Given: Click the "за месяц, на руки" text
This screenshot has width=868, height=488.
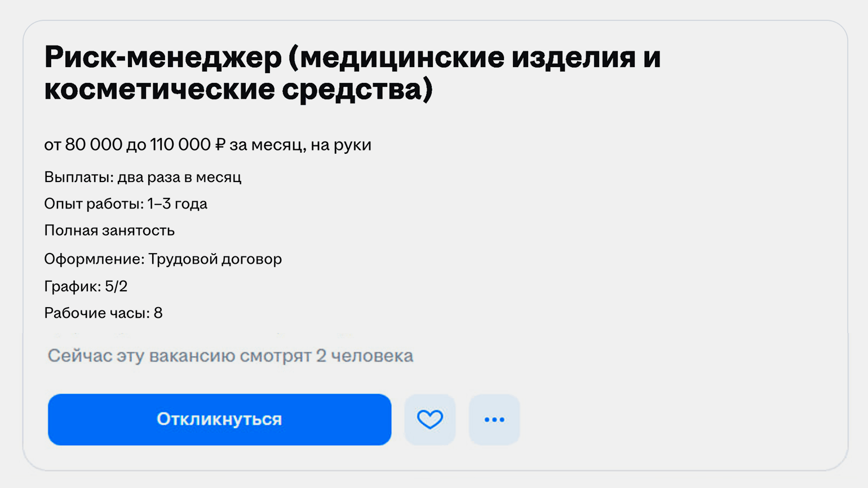Looking at the screenshot, I should (300, 145).
